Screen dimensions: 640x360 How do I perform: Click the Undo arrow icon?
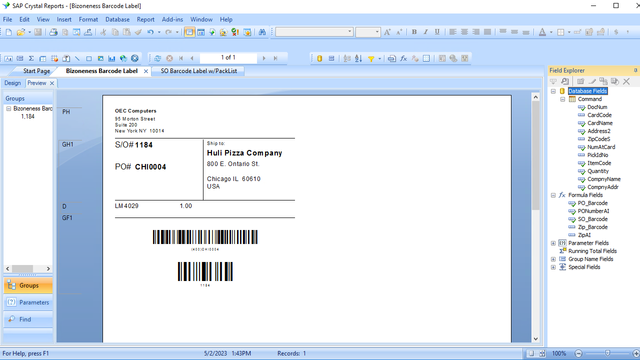pyautogui.click(x=151, y=32)
